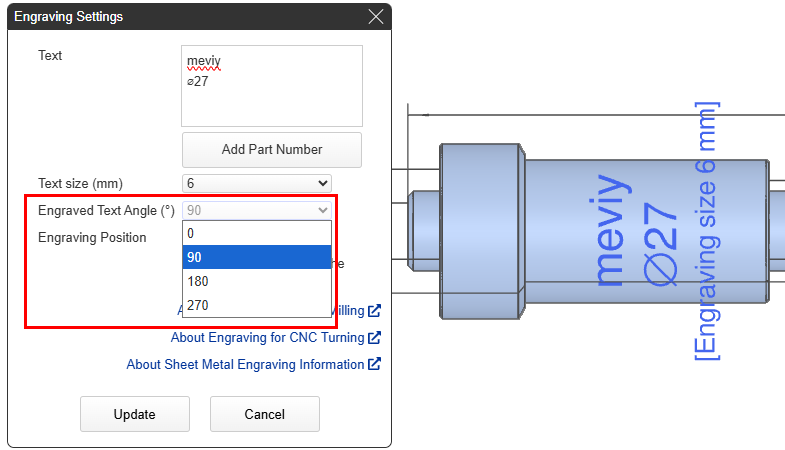Click the Engraving size 6 mm annotation
Image resolution: width=785 pixels, height=450 pixels.
point(706,229)
